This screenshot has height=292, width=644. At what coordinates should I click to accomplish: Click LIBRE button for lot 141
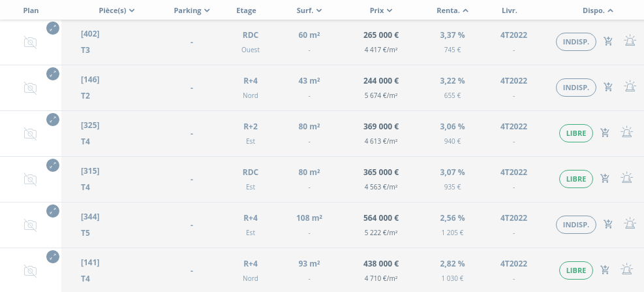point(576,270)
